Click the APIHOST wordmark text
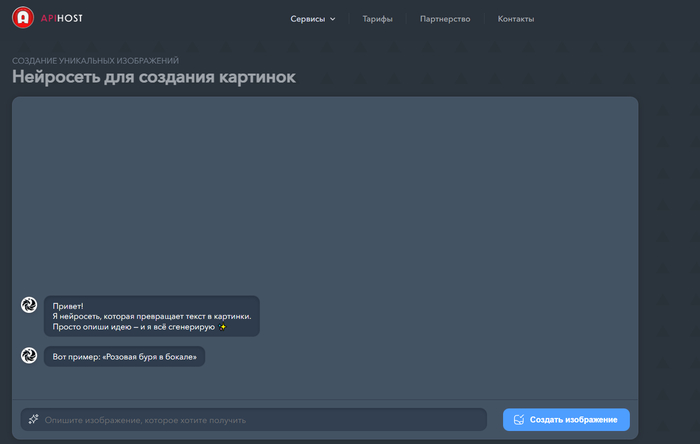700x444 pixels. click(x=61, y=19)
